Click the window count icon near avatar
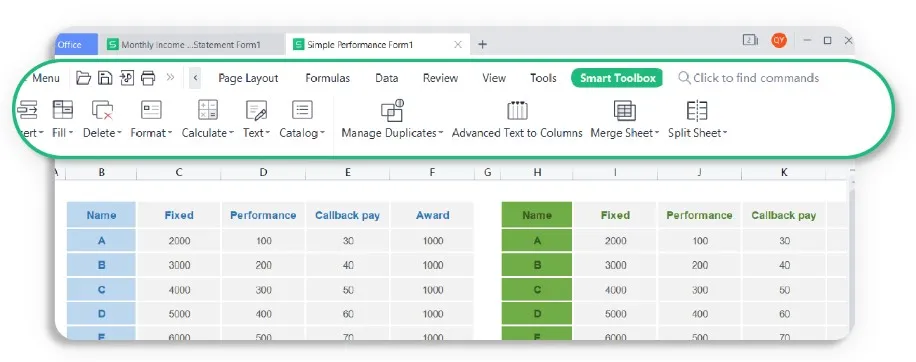The width and height of the screenshot is (916, 362). [750, 40]
